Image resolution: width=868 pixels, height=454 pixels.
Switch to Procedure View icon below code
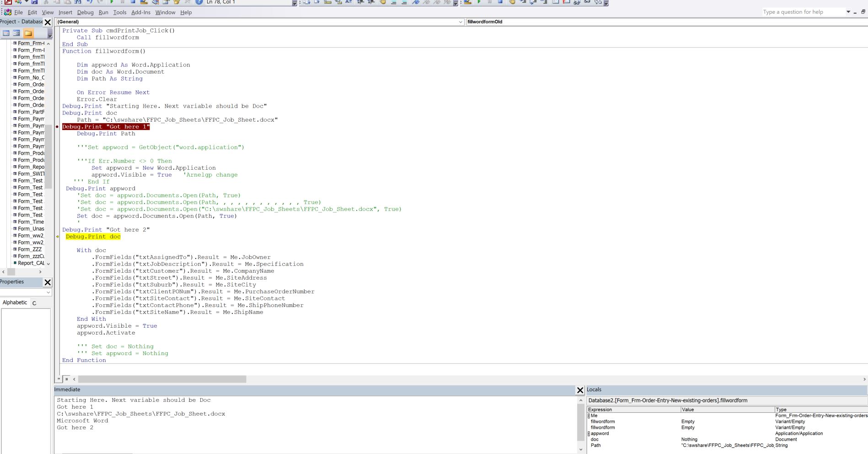click(x=59, y=379)
